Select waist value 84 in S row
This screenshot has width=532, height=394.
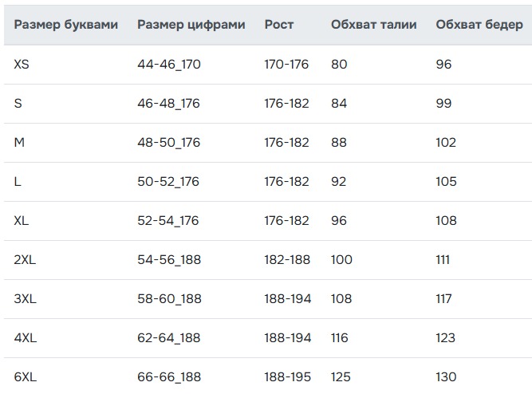click(339, 103)
